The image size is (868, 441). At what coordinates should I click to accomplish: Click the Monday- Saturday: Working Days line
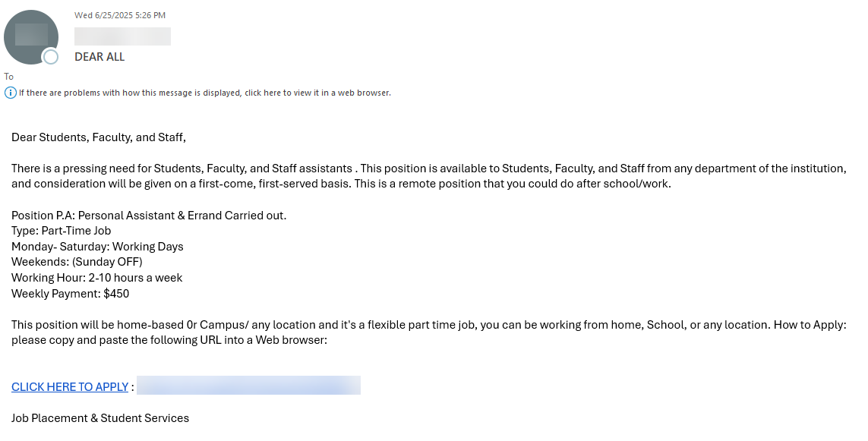(97, 246)
